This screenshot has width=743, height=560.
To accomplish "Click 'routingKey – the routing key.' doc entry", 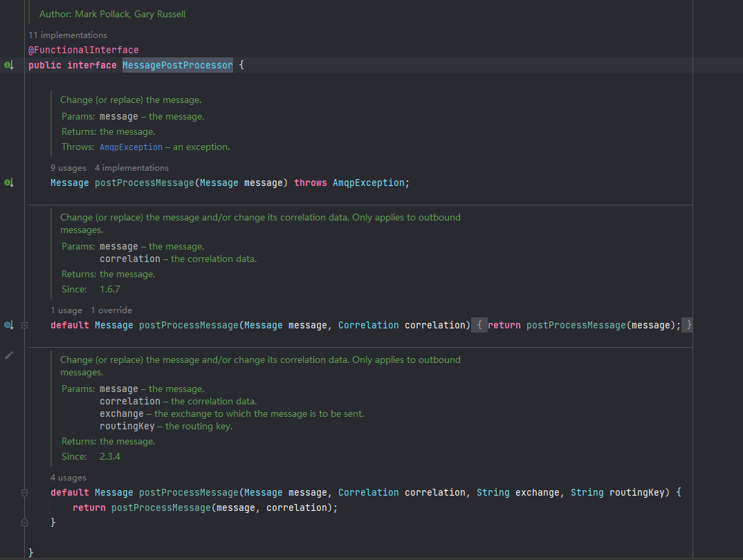I will (x=166, y=427).
